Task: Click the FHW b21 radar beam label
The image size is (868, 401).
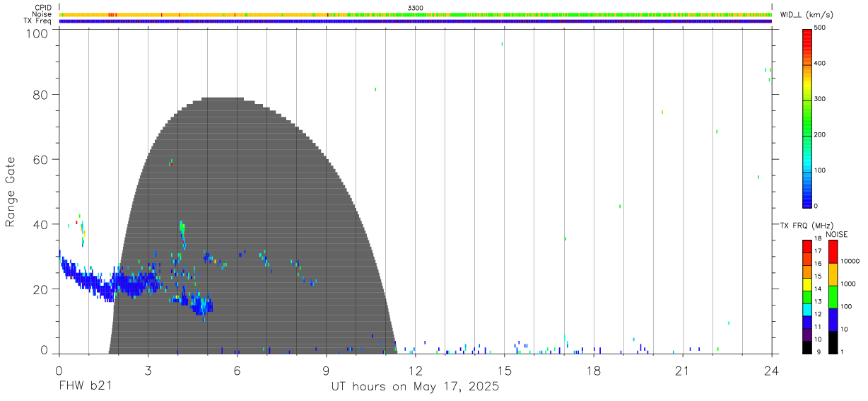Action: 84,386
